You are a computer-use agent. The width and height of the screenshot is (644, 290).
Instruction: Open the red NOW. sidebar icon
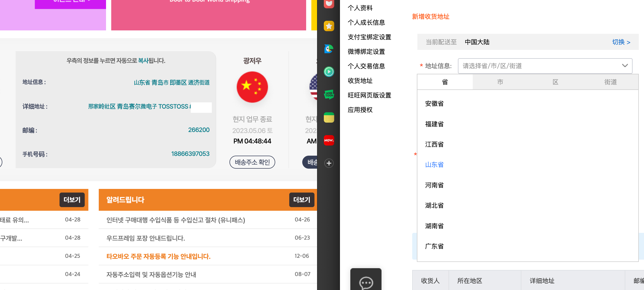point(329,140)
